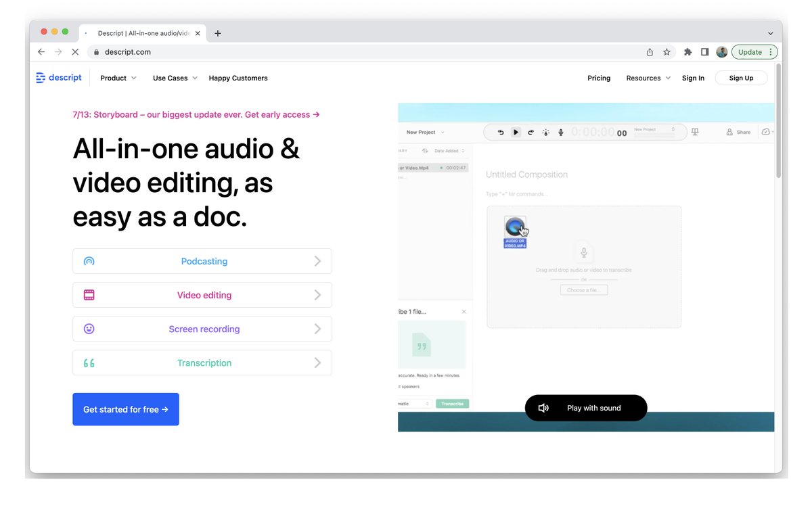Screen dimensions: 812x512
Task: Open the Happy Customers page
Action: [238, 78]
